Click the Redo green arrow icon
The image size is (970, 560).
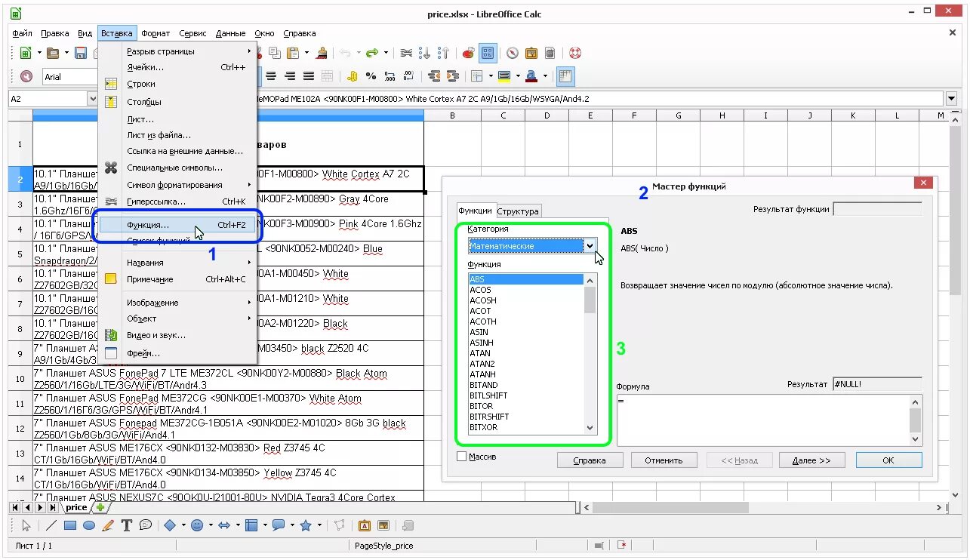click(371, 53)
